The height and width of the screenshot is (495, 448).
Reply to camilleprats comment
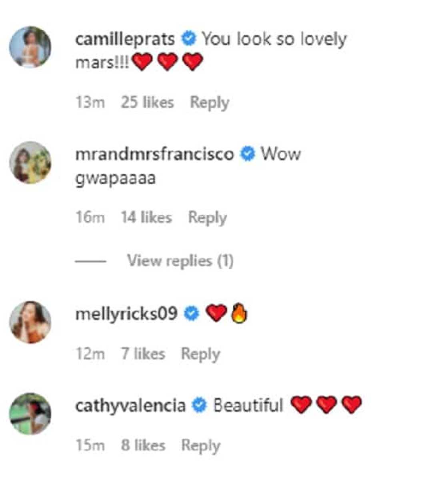click(x=209, y=102)
